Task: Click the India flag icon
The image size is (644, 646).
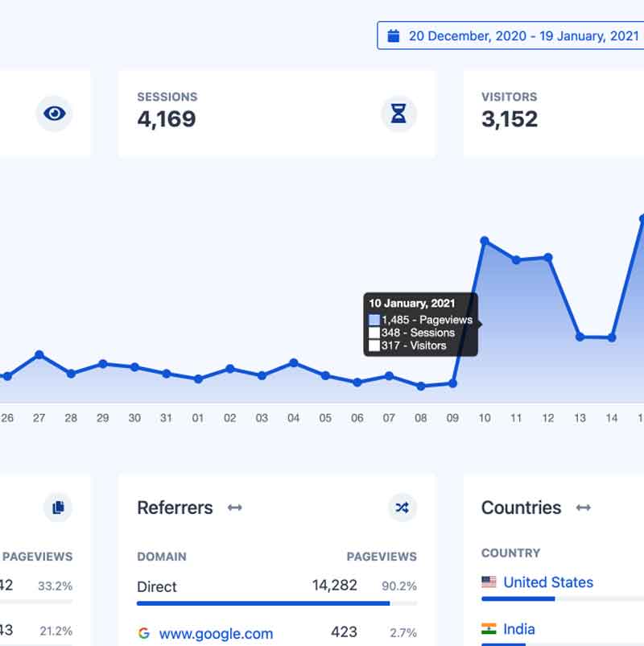Action: [489, 629]
